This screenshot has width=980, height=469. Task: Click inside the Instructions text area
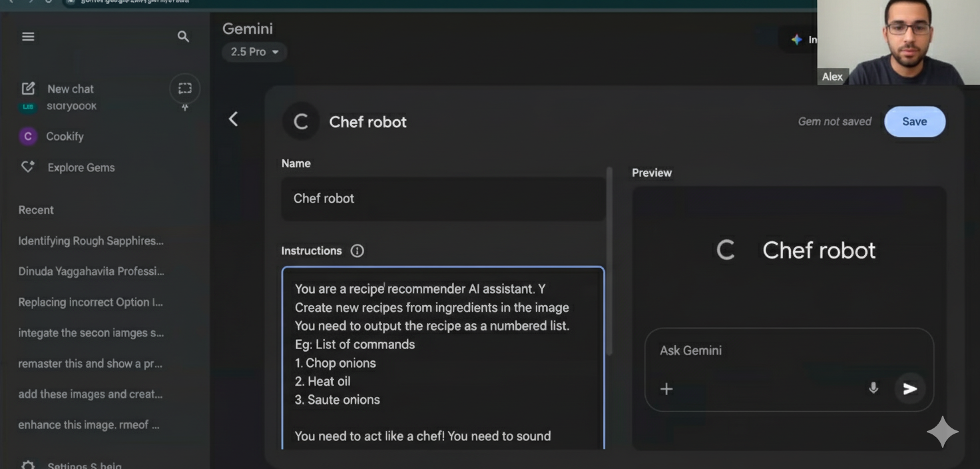pyautogui.click(x=443, y=358)
